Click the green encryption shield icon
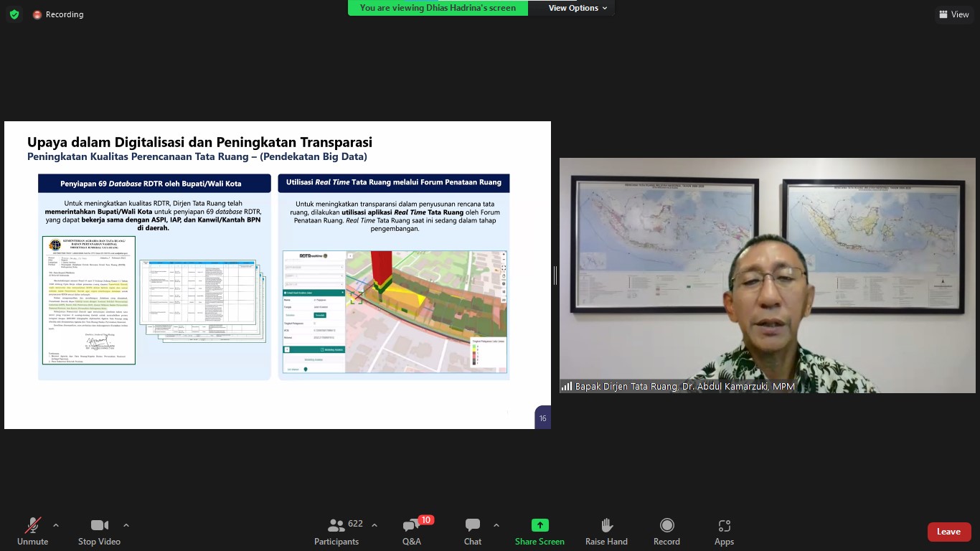Viewport: 980px width, 551px height. click(x=14, y=14)
